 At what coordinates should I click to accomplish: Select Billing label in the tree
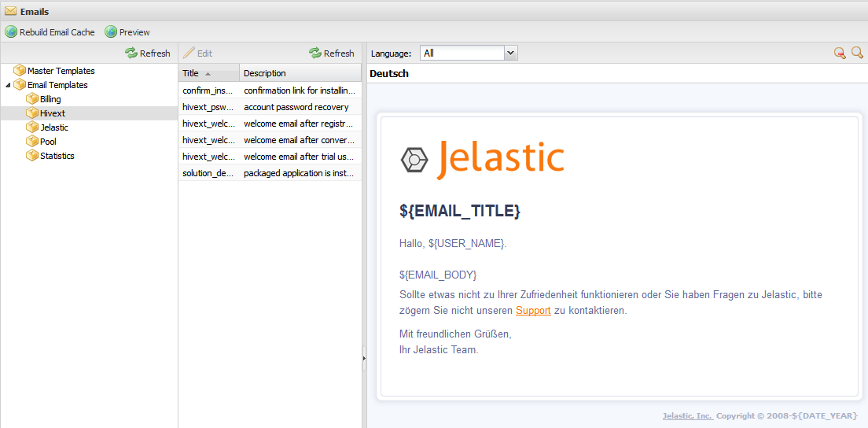point(50,99)
